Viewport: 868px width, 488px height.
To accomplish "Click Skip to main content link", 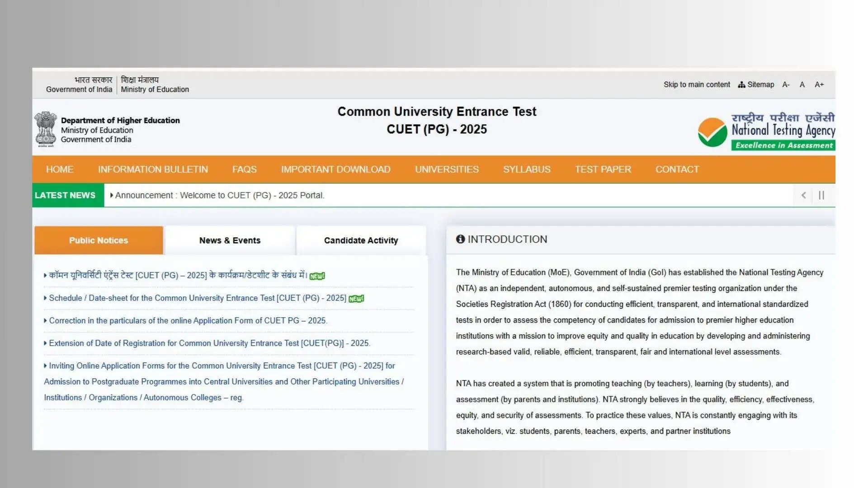I will 697,84.
